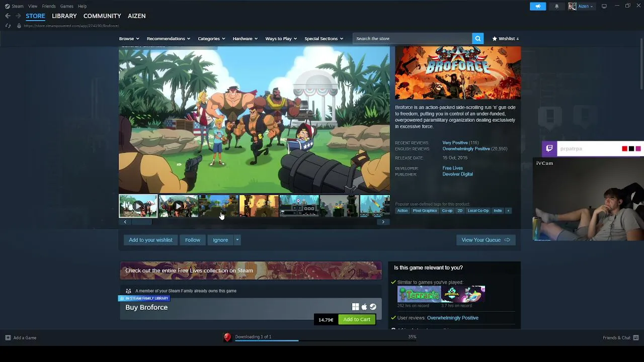Open the Local Co-Op tag

click(x=478, y=211)
